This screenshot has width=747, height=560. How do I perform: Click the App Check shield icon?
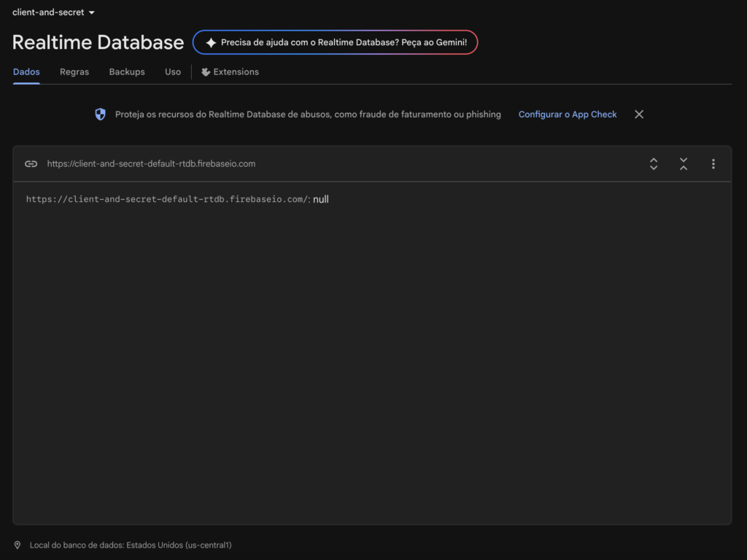point(101,114)
